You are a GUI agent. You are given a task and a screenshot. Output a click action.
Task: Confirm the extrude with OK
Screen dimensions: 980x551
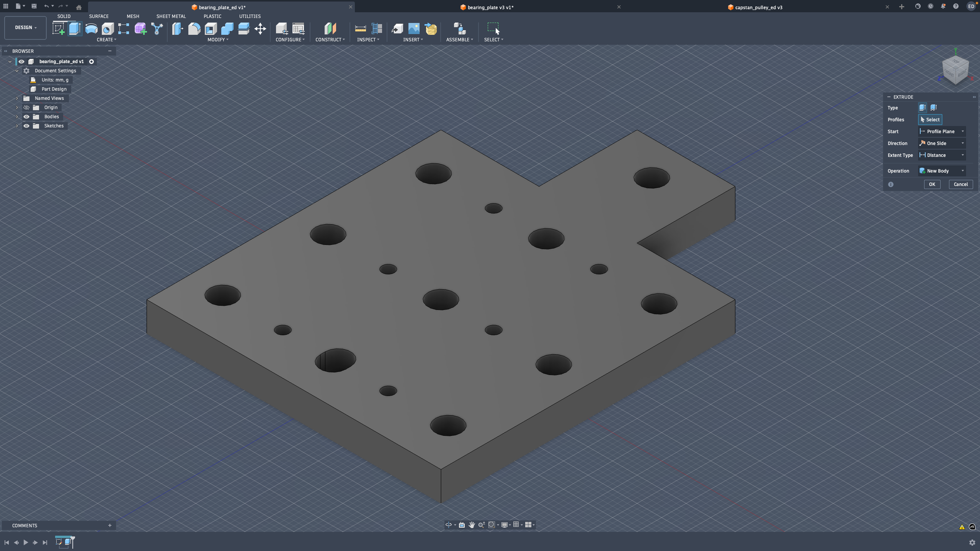tap(932, 184)
